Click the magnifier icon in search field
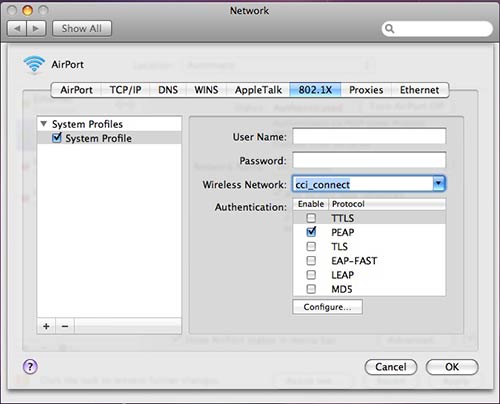 [389, 29]
